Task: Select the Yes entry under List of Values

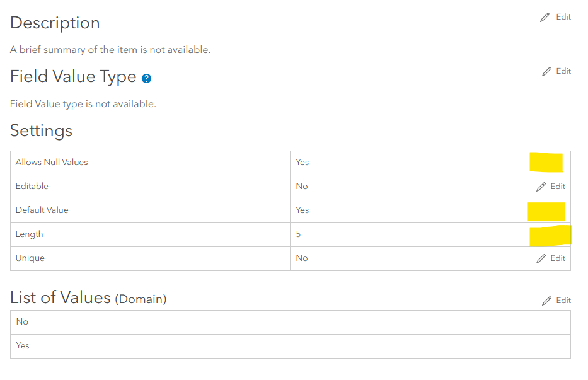Action: point(23,345)
